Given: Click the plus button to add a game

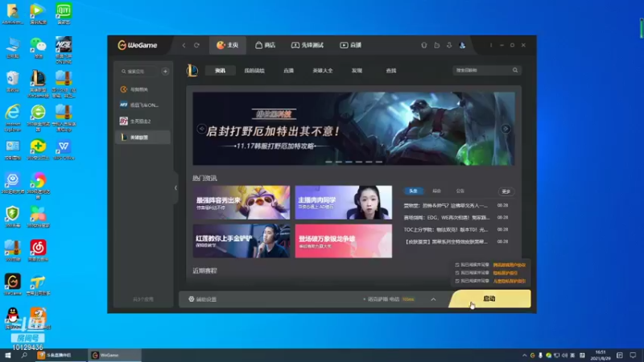Looking at the screenshot, I should tap(165, 72).
